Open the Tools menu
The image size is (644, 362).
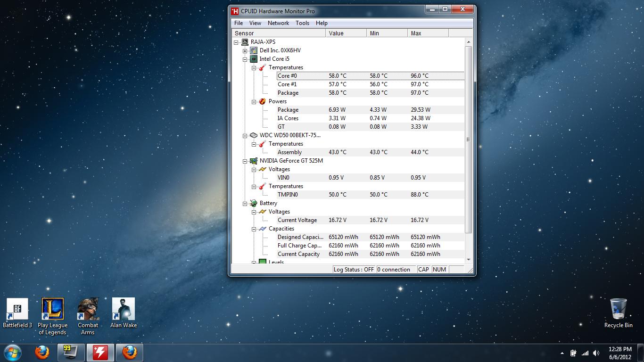pos(302,23)
